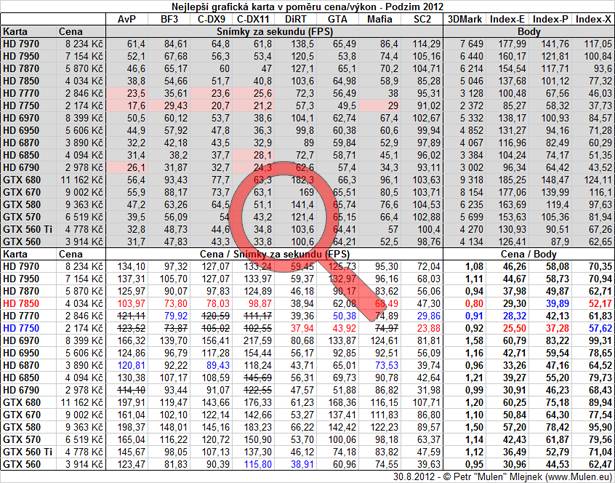Click the blue value '73,53'
Screen dimensions: 615x483
(x=387, y=366)
